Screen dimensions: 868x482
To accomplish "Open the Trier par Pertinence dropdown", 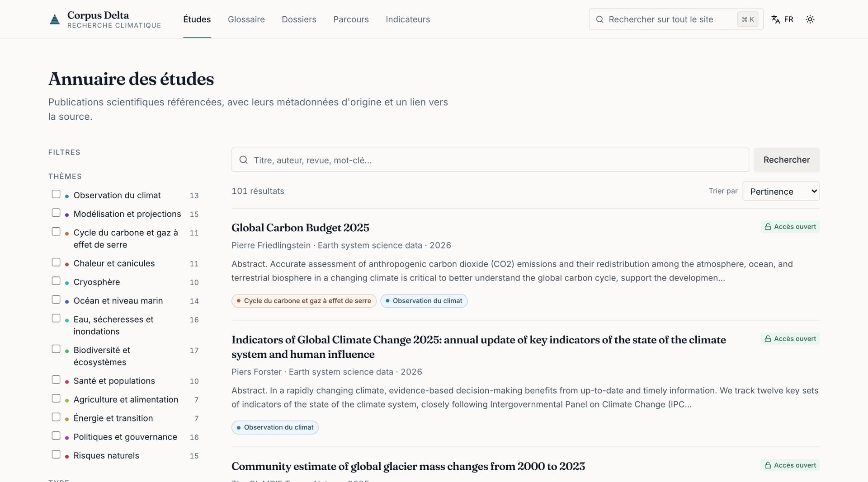I will [781, 191].
